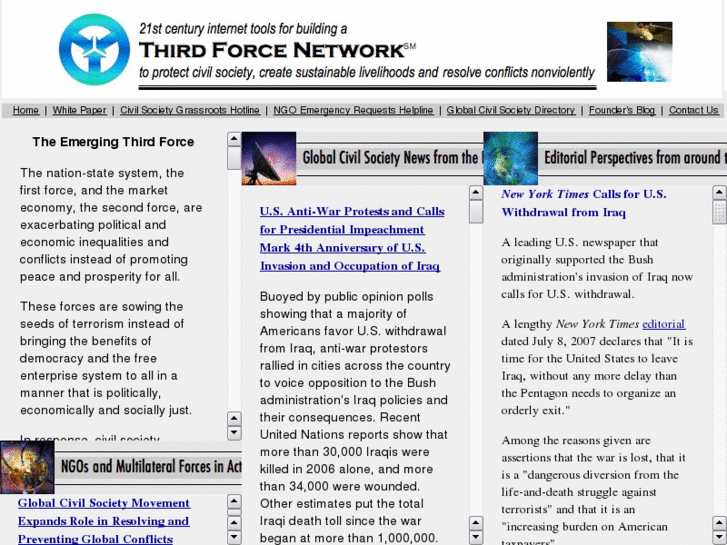Click the paragraph starting 'The nation-state system'
The image size is (727, 545).
[x=111, y=224]
